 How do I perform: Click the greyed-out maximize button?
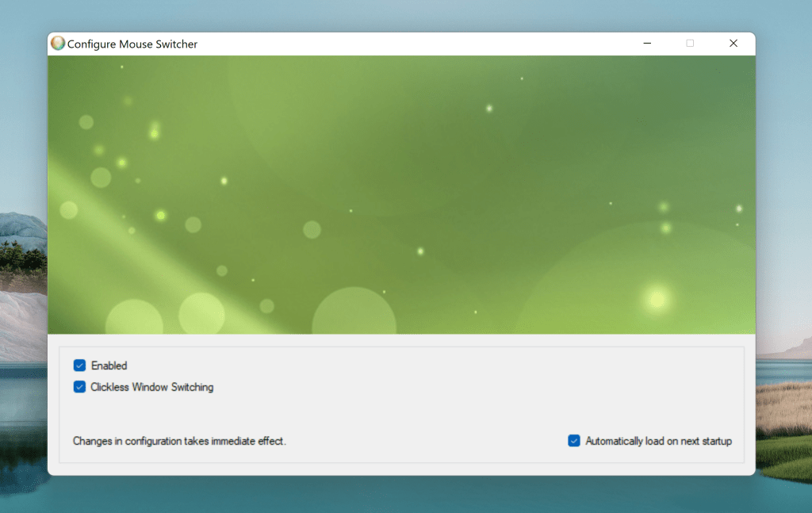tap(690, 44)
